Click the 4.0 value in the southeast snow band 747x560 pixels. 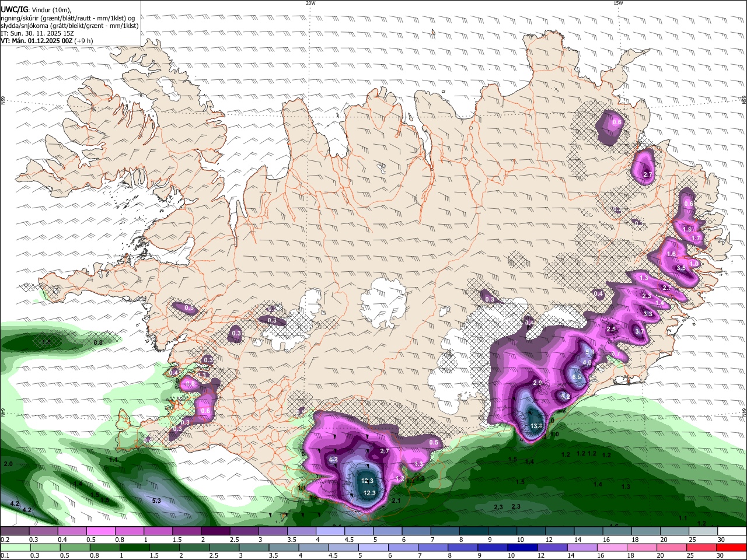[587, 362]
